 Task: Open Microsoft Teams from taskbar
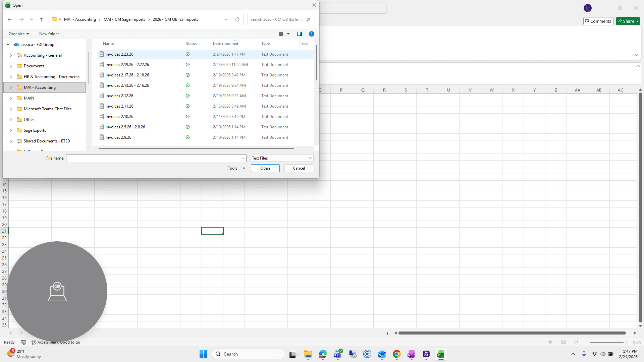[338, 354]
